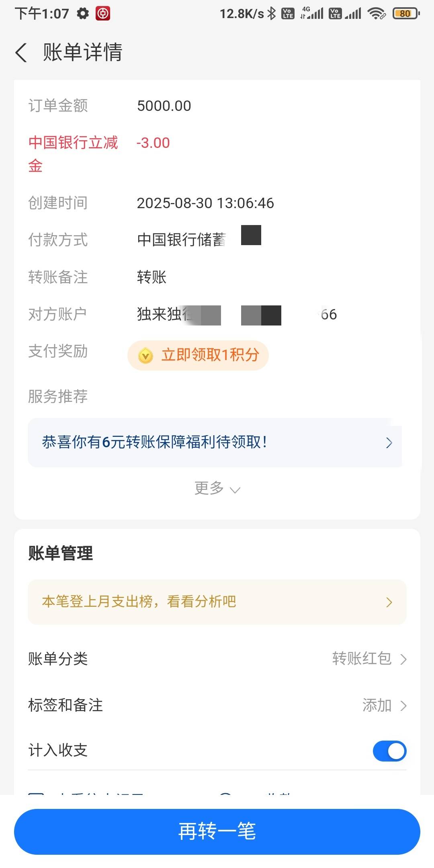Expand 更多 to show more details
This screenshot has height=868, width=434.
(x=217, y=488)
